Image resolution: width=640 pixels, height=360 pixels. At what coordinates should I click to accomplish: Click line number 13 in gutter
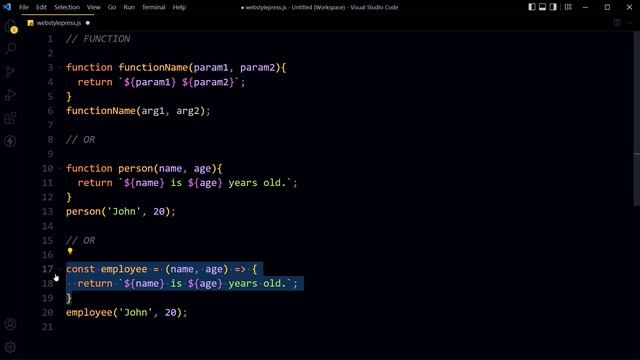47,211
